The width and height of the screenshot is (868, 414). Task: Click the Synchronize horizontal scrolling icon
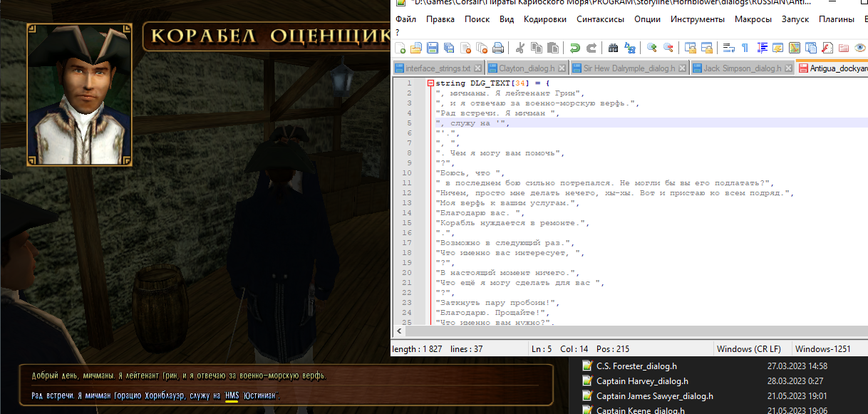pos(706,48)
